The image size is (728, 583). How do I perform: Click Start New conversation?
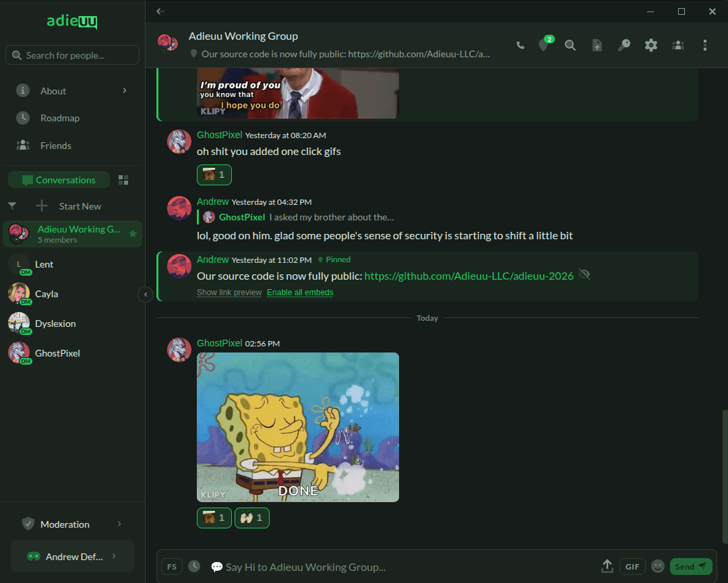tap(80, 206)
